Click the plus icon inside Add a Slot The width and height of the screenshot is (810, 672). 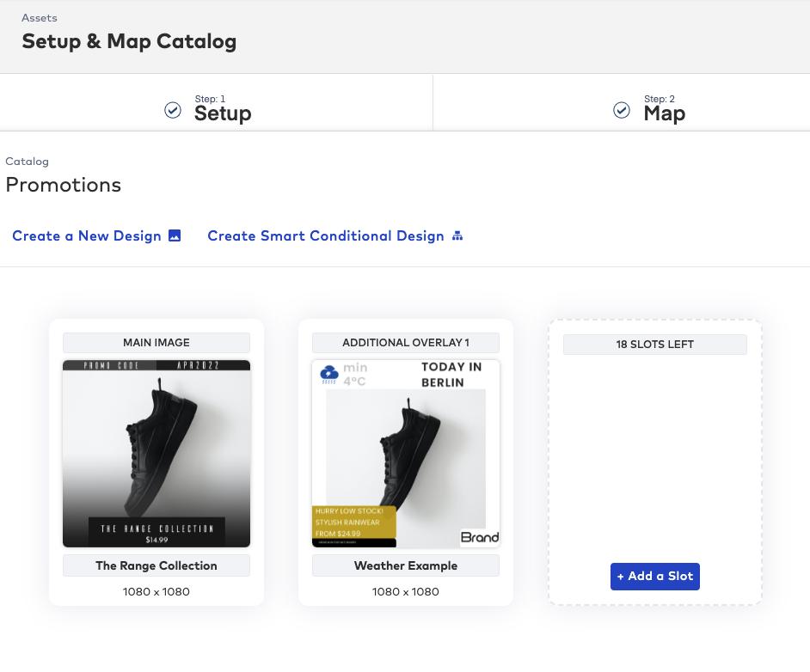[622, 576]
